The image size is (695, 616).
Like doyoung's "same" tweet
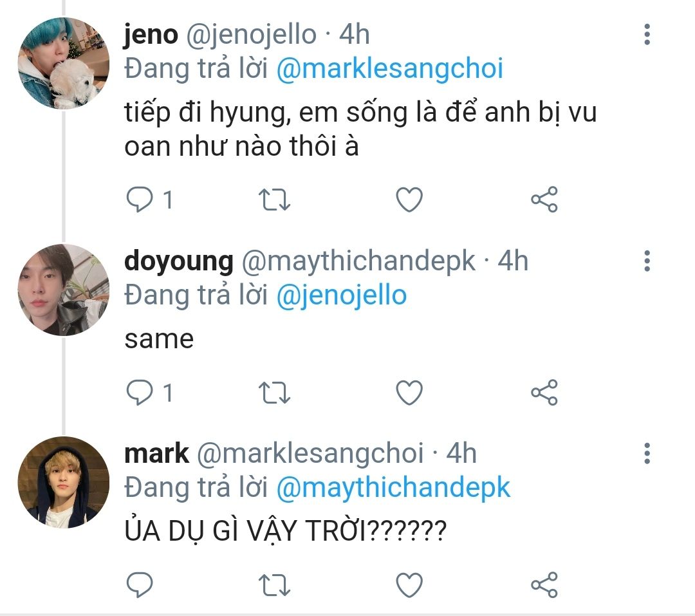409,392
